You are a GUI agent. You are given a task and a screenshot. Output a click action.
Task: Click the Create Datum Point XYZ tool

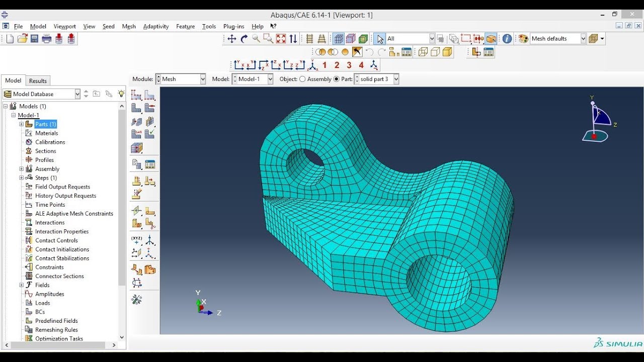coord(136,240)
